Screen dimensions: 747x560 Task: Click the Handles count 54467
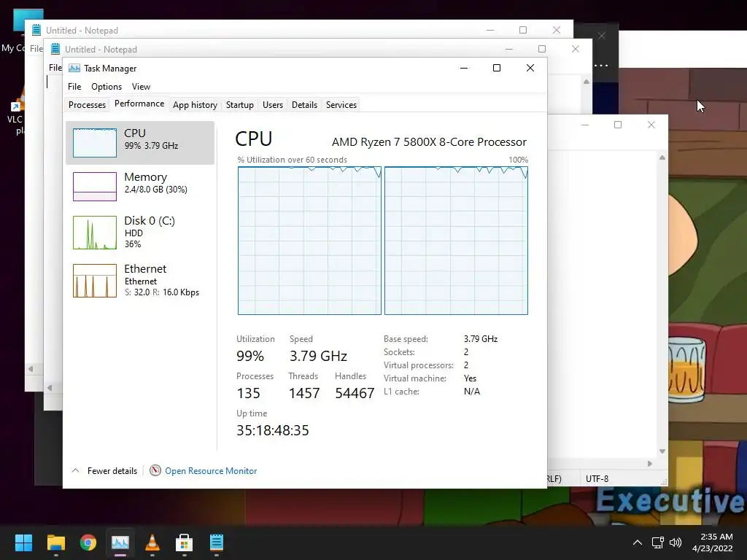(355, 393)
